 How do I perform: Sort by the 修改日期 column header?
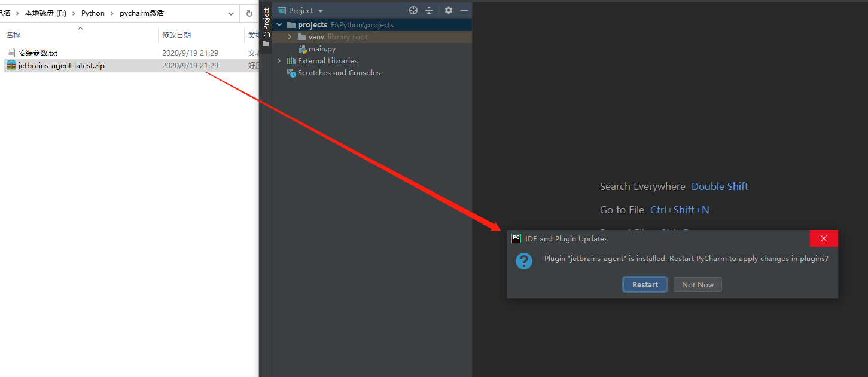tap(176, 35)
